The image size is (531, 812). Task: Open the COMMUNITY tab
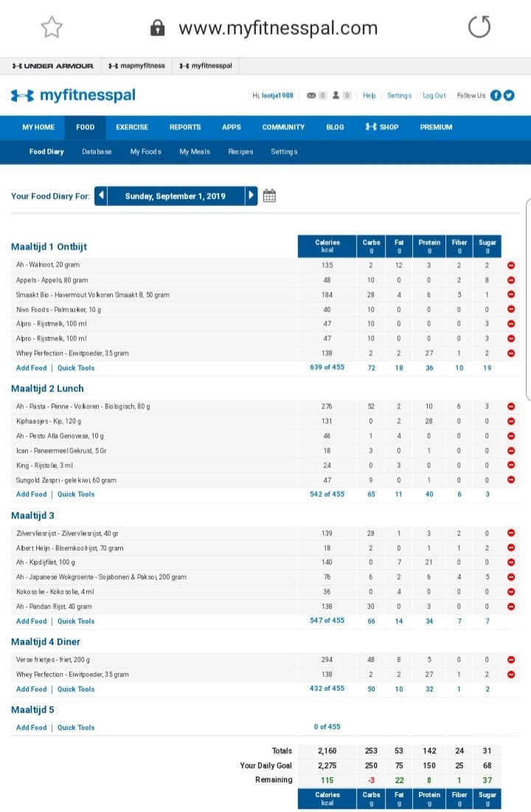click(x=283, y=128)
